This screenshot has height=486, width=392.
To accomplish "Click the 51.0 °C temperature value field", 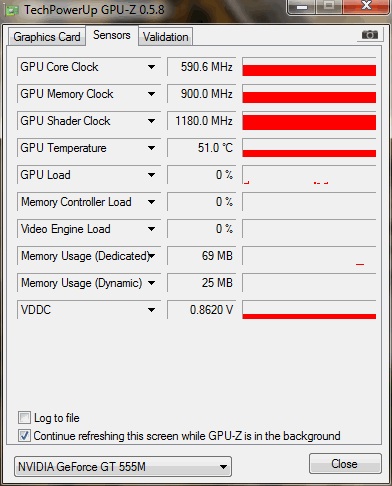I will (x=201, y=148).
